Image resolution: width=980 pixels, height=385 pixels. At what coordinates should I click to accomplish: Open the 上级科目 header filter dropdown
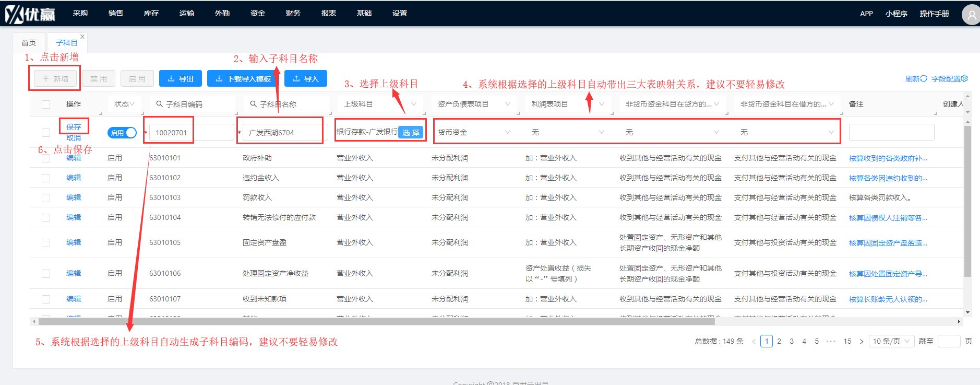click(380, 104)
